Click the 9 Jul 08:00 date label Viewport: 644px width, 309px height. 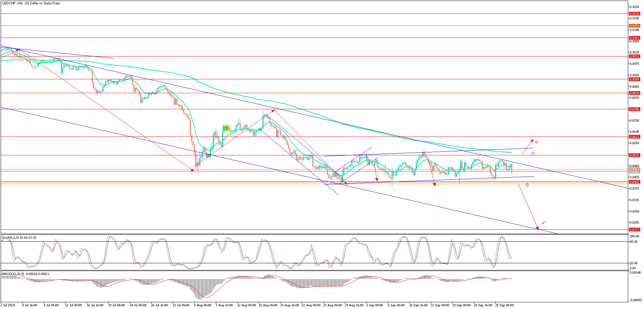pyautogui.click(x=51, y=305)
